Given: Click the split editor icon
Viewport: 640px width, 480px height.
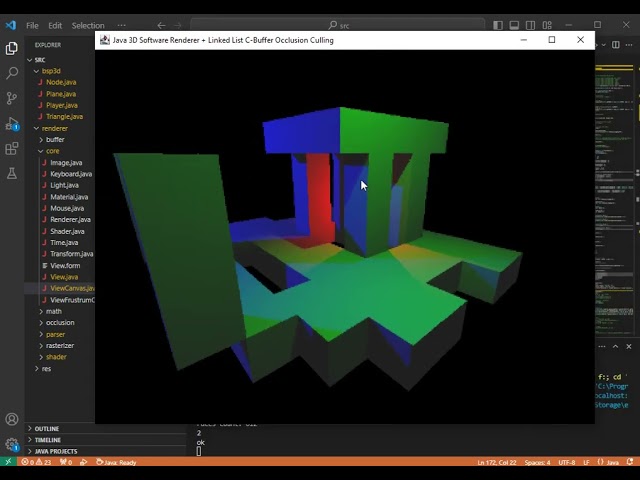Looking at the screenshot, I should coord(616,44).
